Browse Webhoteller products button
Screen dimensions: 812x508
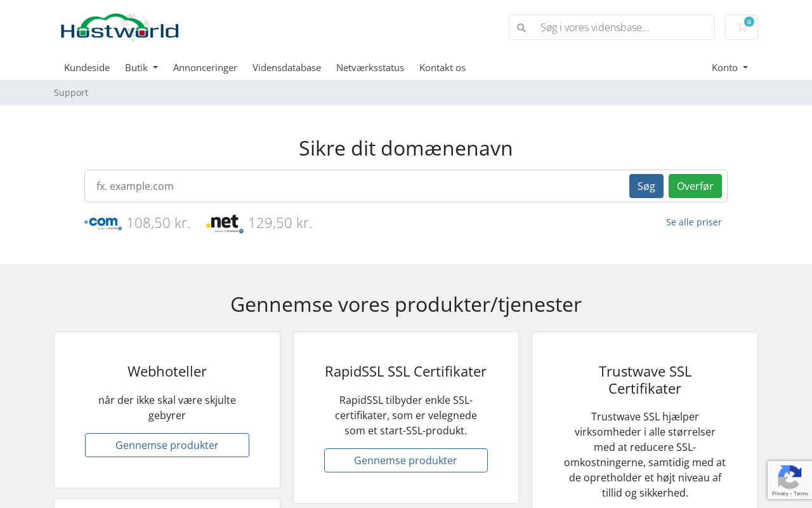167,445
